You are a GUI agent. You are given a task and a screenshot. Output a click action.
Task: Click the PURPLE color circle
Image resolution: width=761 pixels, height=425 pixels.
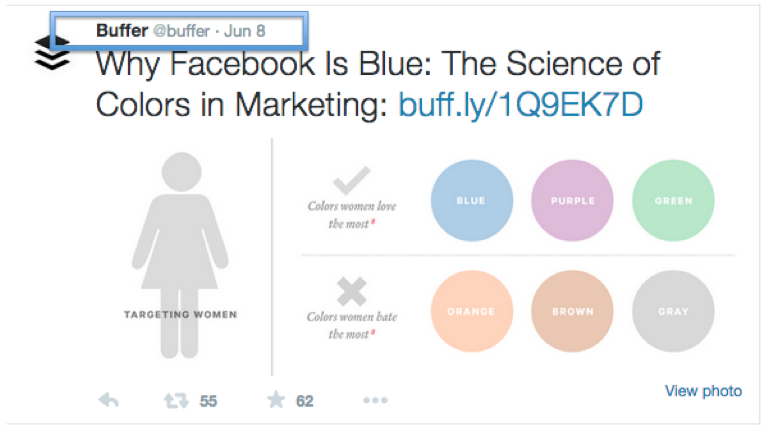(x=572, y=200)
